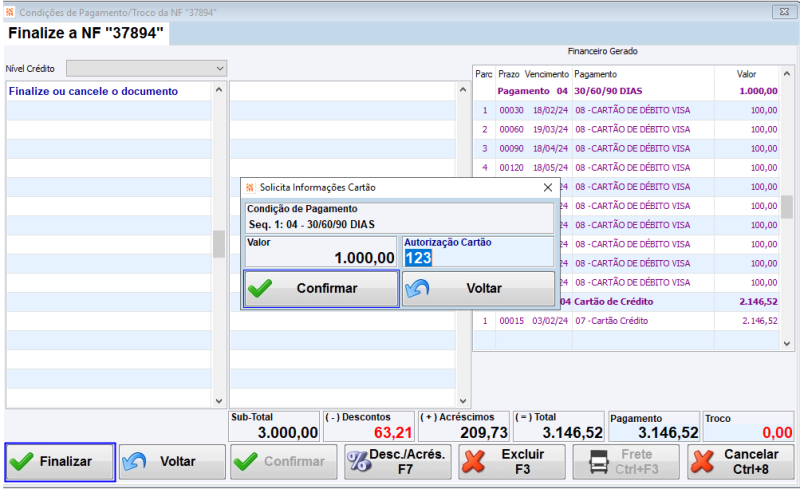Image resolution: width=800 pixels, height=489 pixels.
Task: Select the installment row due 18/02/24
Action: click(627, 110)
